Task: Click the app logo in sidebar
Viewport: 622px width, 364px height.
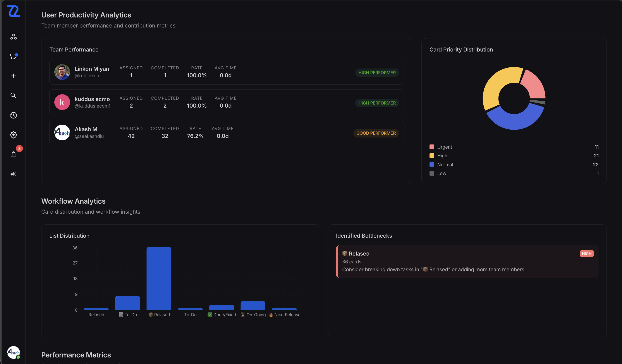Action: [x=14, y=11]
